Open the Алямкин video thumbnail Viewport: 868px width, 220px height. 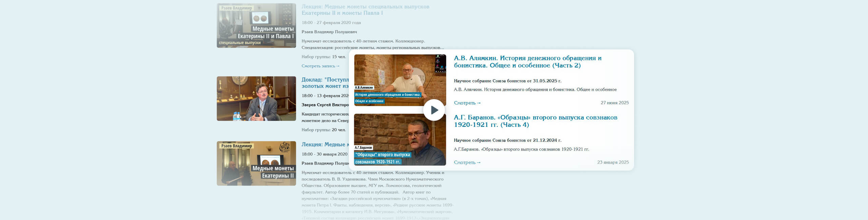(x=400, y=80)
